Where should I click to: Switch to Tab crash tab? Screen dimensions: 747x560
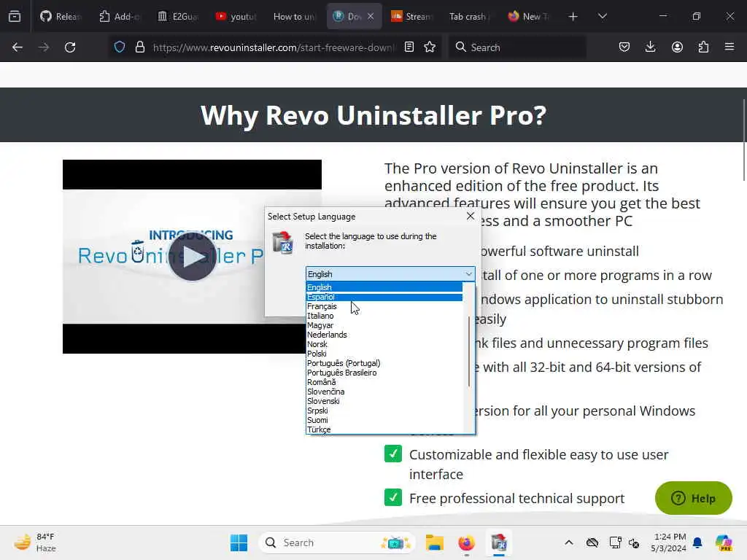tap(470, 17)
